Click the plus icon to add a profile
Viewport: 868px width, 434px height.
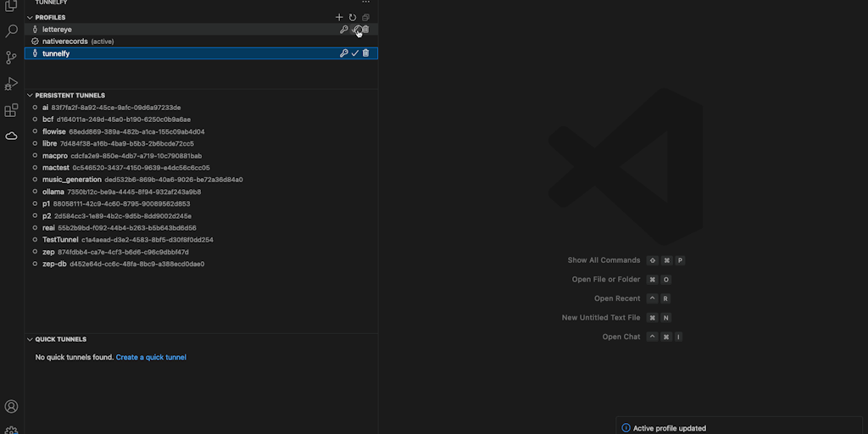[339, 18]
